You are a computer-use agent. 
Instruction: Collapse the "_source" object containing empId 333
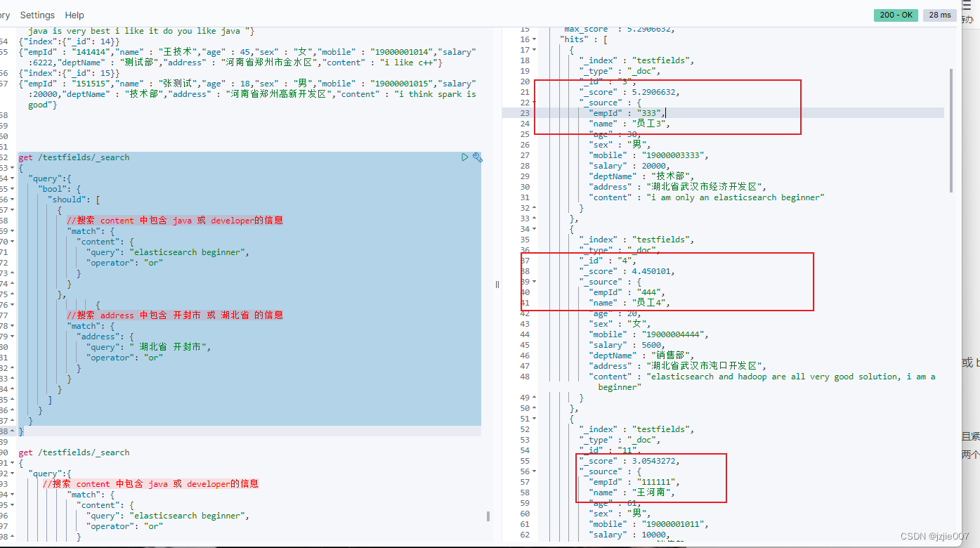pos(535,103)
